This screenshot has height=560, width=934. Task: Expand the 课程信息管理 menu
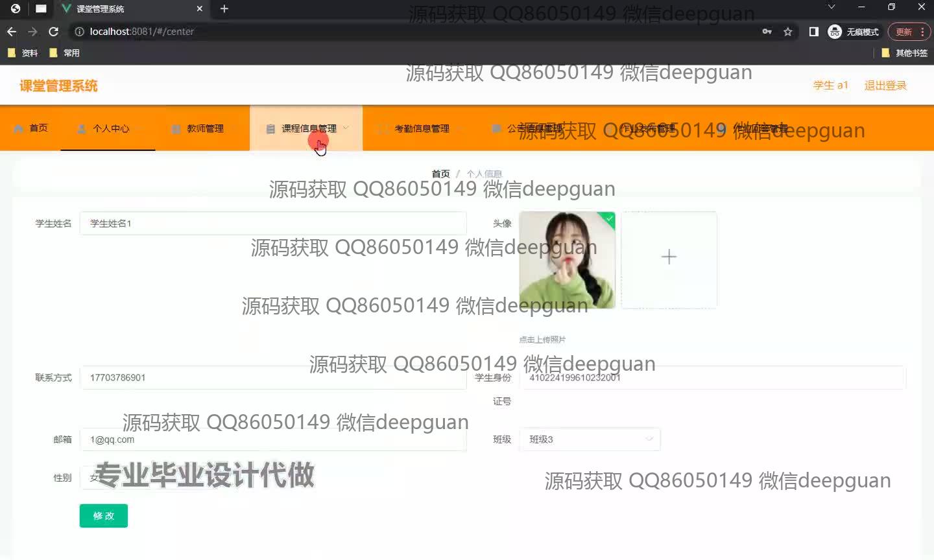pyautogui.click(x=308, y=128)
